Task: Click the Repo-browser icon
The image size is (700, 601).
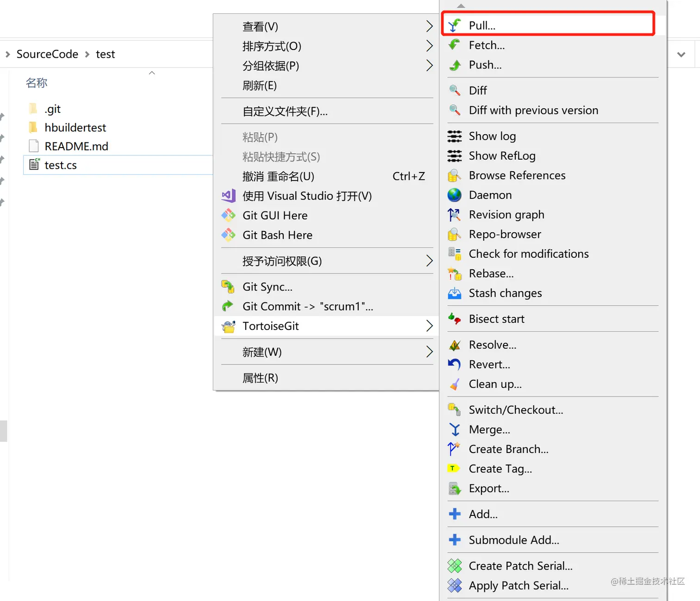Action: 455,235
